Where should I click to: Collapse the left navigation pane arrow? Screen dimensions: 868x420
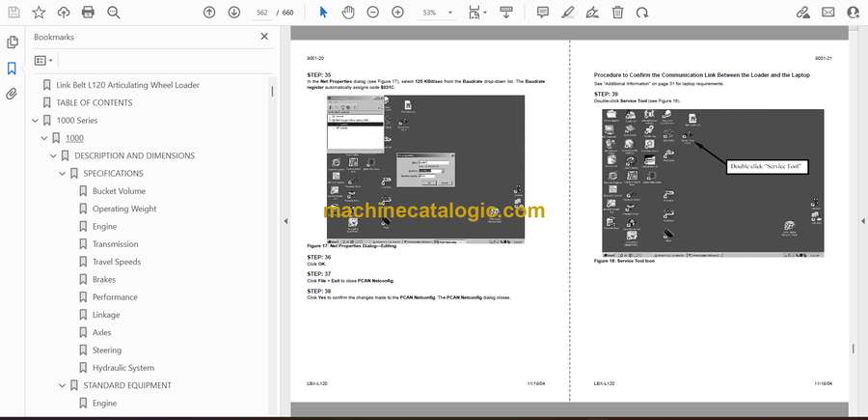click(x=285, y=221)
